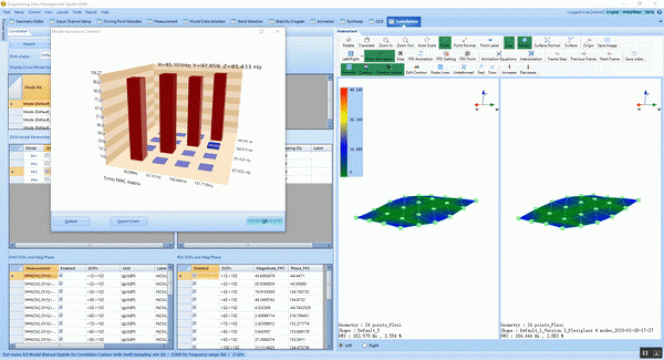The image size is (664, 360).
Task: Click the Zoom Out tool
Action: [x=405, y=42]
